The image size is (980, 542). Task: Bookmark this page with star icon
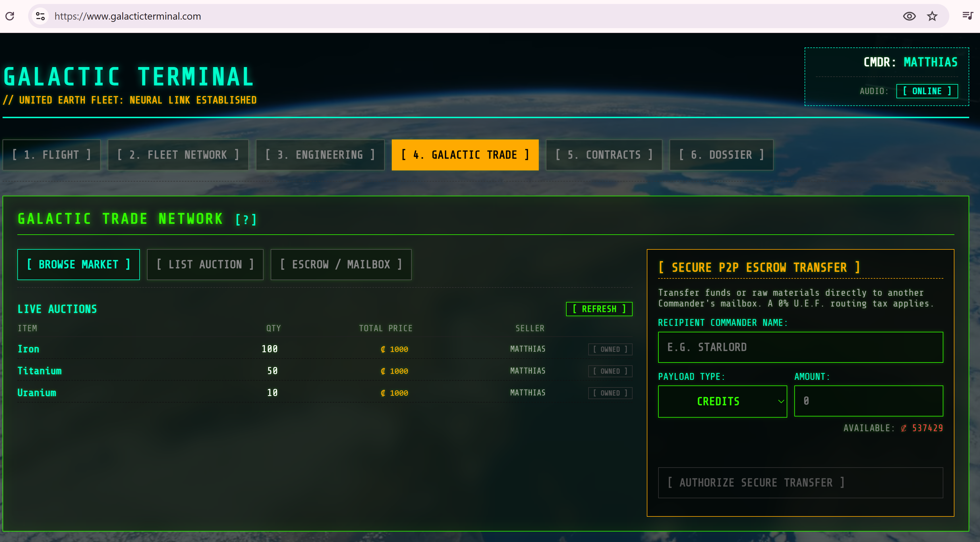(x=932, y=16)
